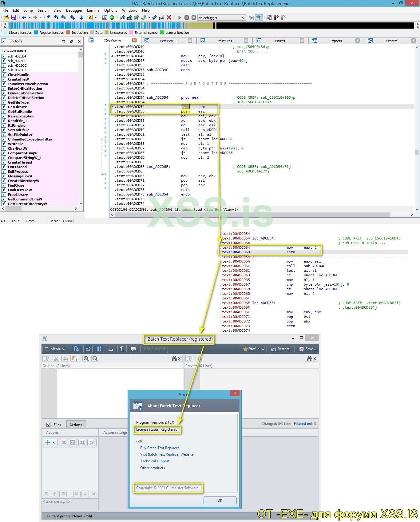Image resolution: width=420 pixels, height=522 pixels.
Task: Open the debugger selection combo box
Action: [x=221, y=18]
